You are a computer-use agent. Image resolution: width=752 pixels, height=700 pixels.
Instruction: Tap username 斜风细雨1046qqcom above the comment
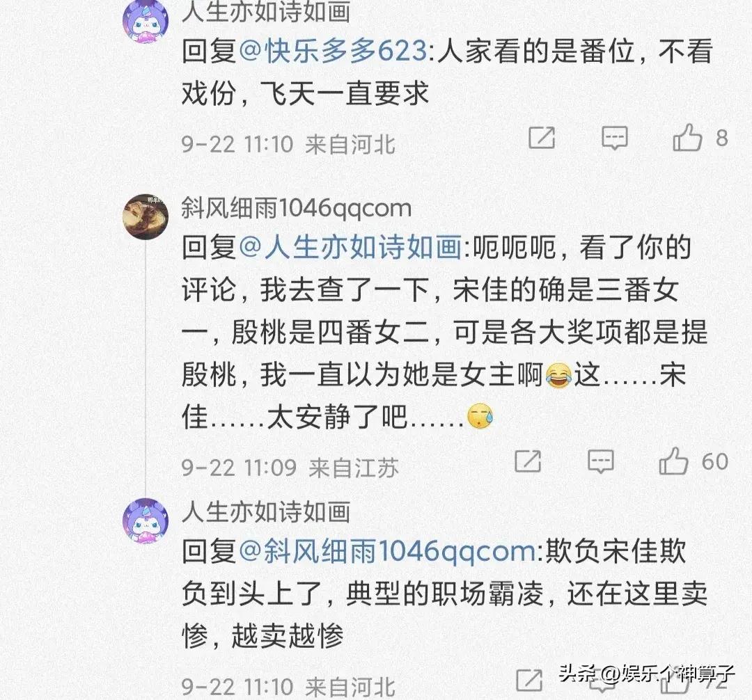pyautogui.click(x=297, y=208)
